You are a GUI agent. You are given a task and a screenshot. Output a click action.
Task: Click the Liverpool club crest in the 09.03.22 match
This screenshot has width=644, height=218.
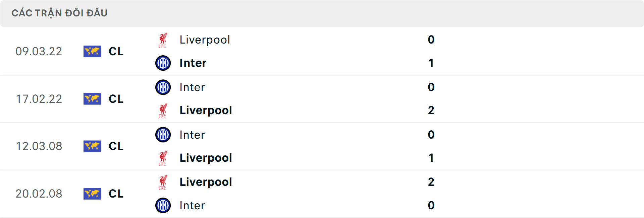pyautogui.click(x=163, y=40)
